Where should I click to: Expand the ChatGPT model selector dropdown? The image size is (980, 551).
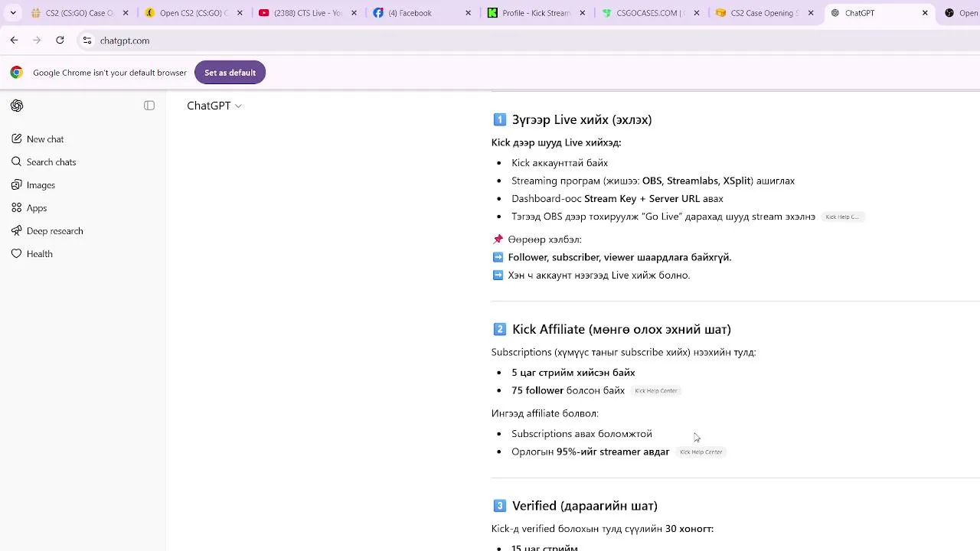pyautogui.click(x=214, y=106)
